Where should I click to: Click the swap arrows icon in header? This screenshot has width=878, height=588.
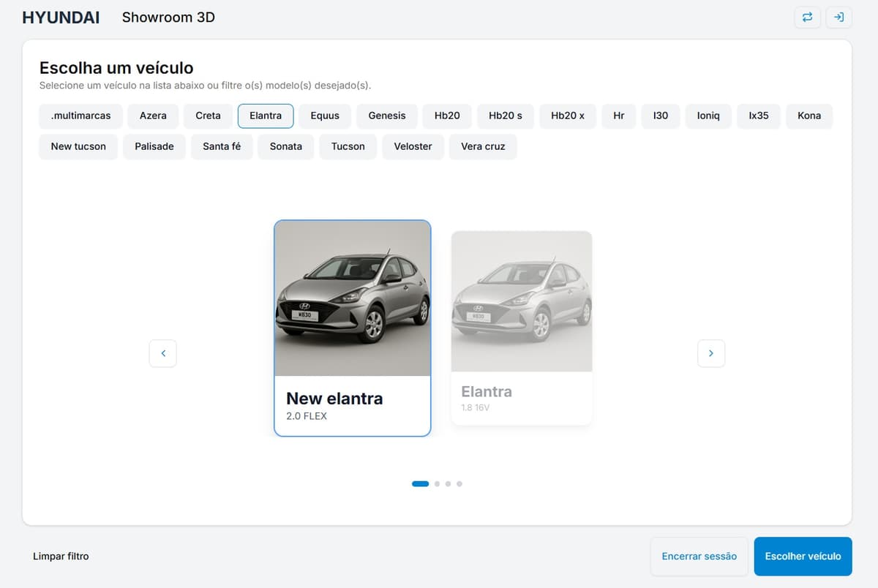pos(807,18)
